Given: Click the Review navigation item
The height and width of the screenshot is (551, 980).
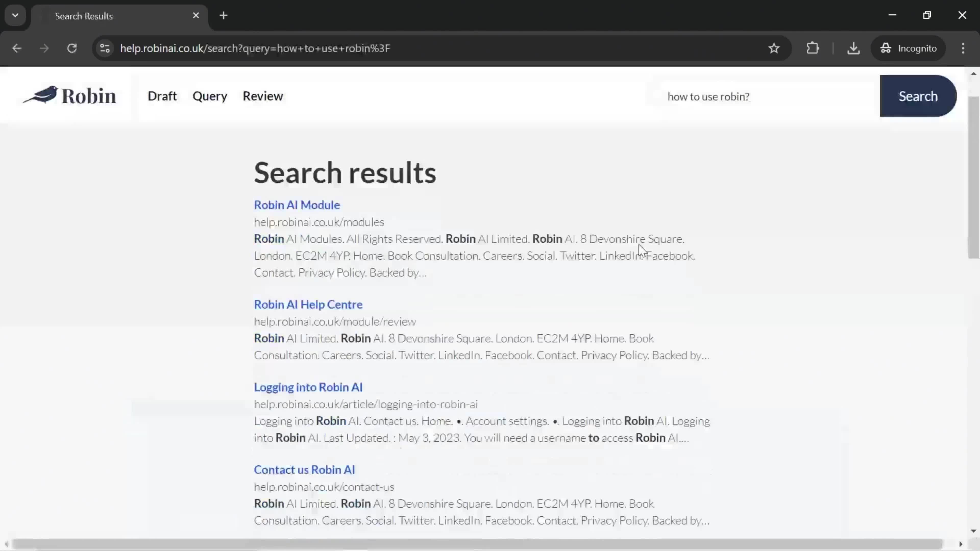Looking at the screenshot, I should (x=263, y=96).
